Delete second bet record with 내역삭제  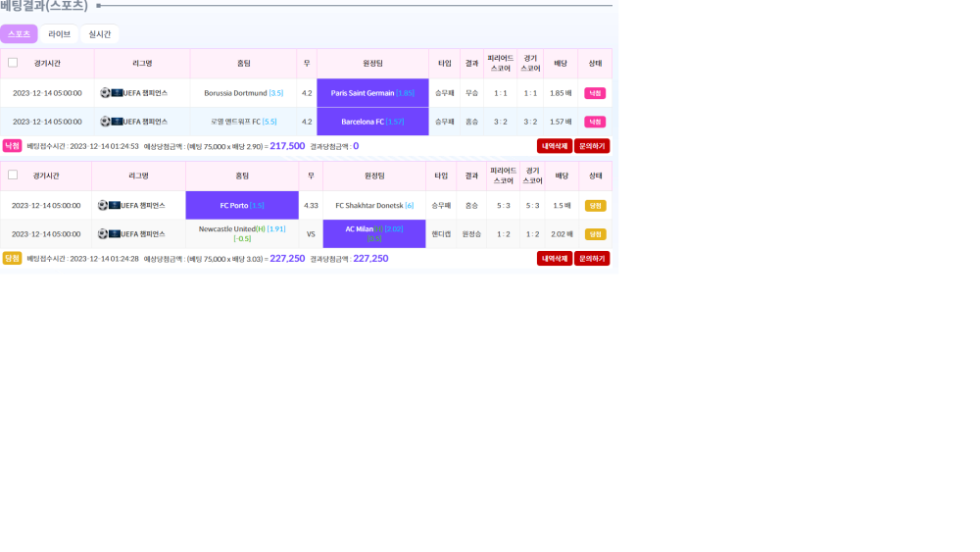(554, 259)
